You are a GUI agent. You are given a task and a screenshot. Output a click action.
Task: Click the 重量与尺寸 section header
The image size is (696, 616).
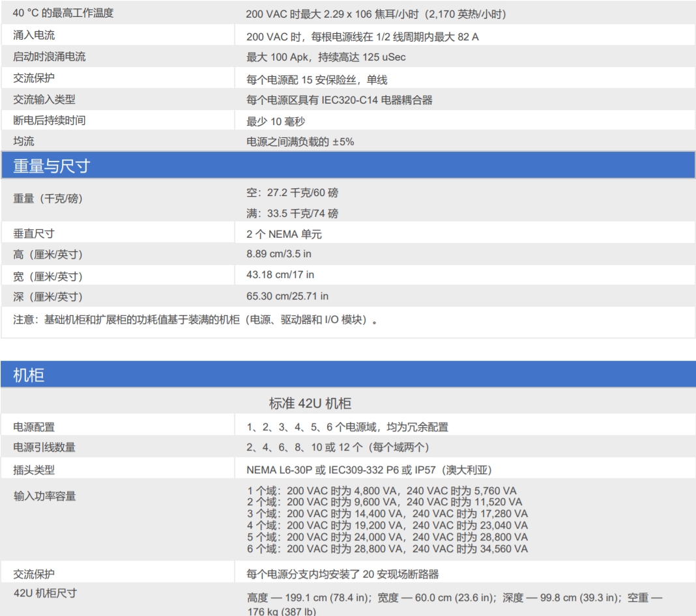point(51,167)
